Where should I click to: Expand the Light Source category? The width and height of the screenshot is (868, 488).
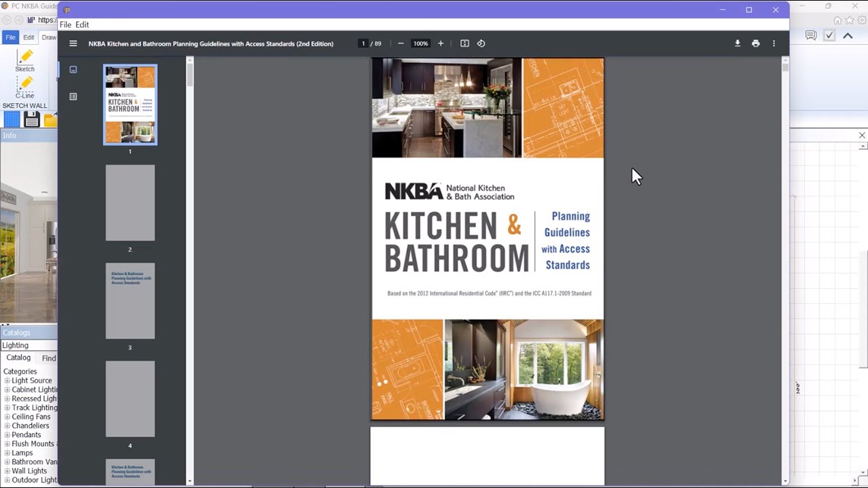[x=7, y=381]
